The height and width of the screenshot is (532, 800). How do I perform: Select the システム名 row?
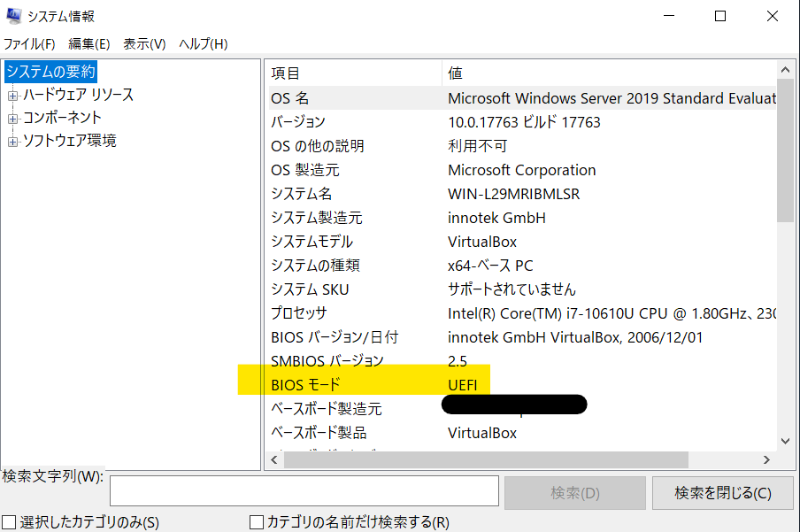[x=522, y=194]
